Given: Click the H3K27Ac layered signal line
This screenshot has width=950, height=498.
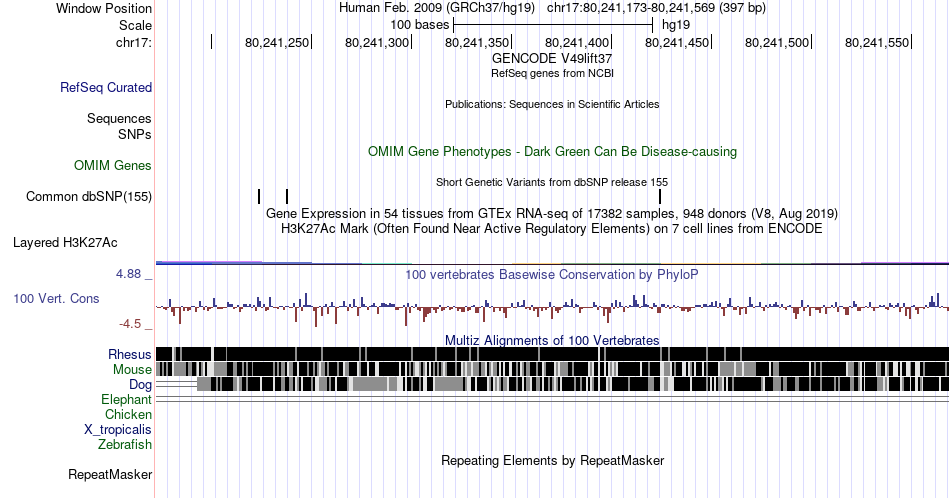Looking at the screenshot, I should 552,263.
